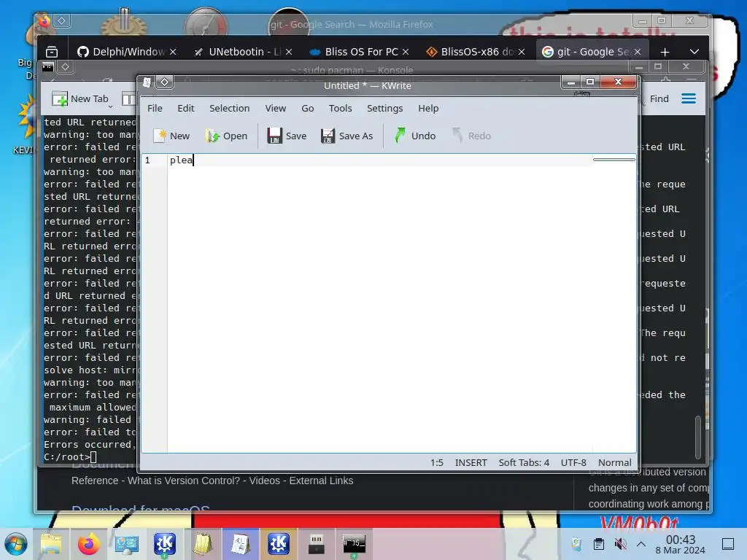Click the KWrite notepad taskbar icon

(241, 544)
